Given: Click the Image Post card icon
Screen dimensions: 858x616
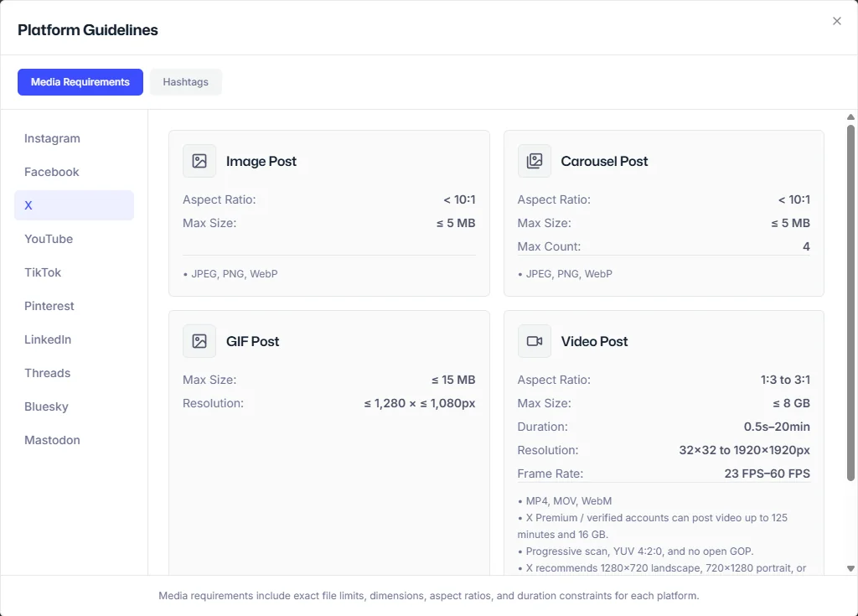Looking at the screenshot, I should (x=199, y=161).
